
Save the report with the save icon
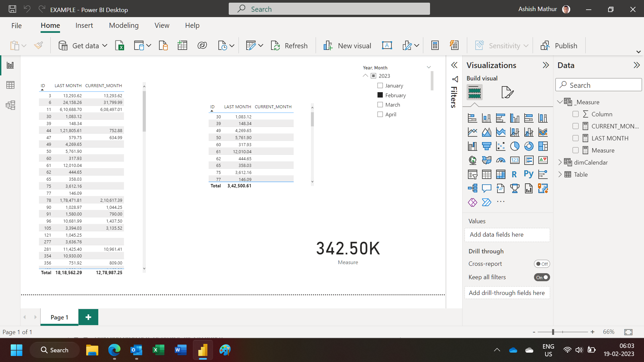tap(12, 9)
